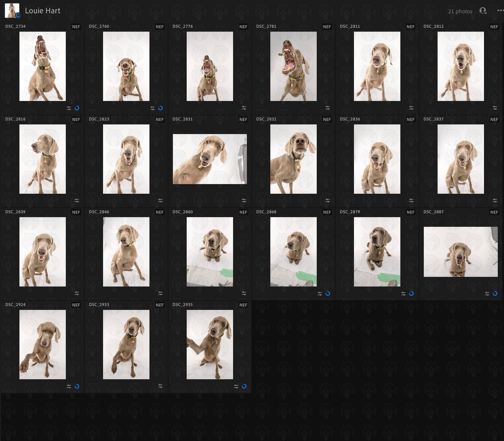Click the Louie Hart album title
The width and height of the screenshot is (504, 441).
(x=43, y=11)
